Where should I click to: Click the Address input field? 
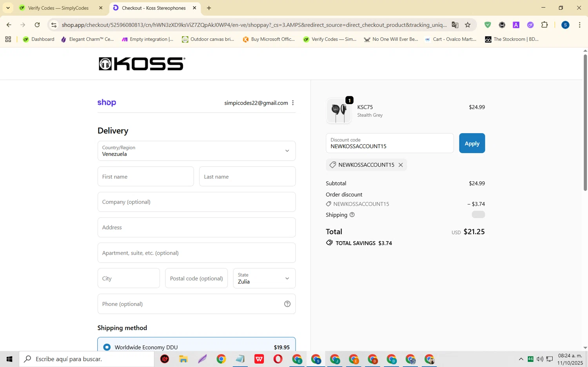(196, 228)
